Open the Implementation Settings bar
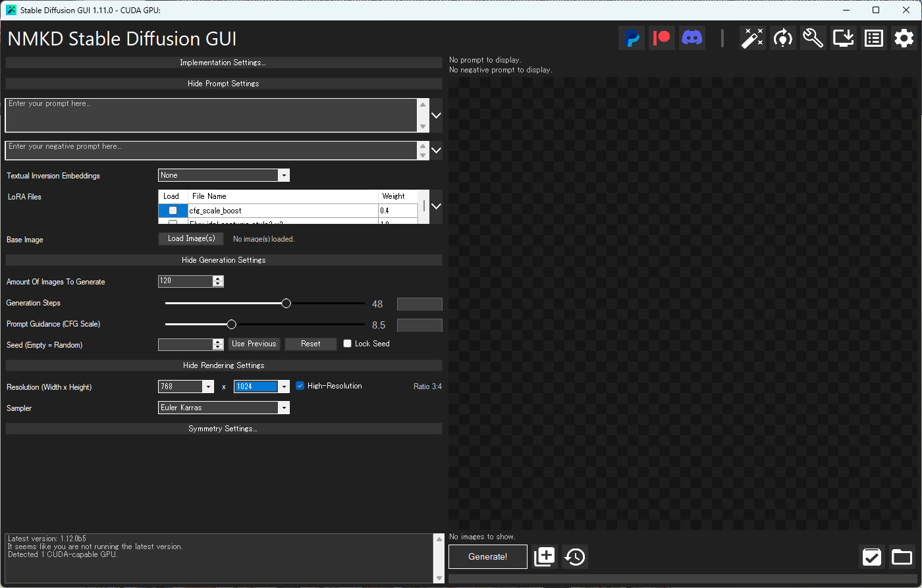 [223, 63]
